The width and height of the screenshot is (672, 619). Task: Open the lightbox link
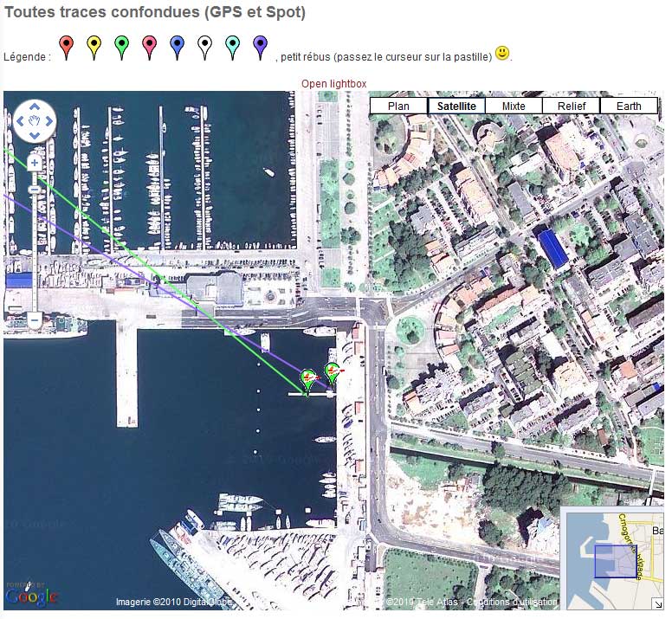point(333,83)
